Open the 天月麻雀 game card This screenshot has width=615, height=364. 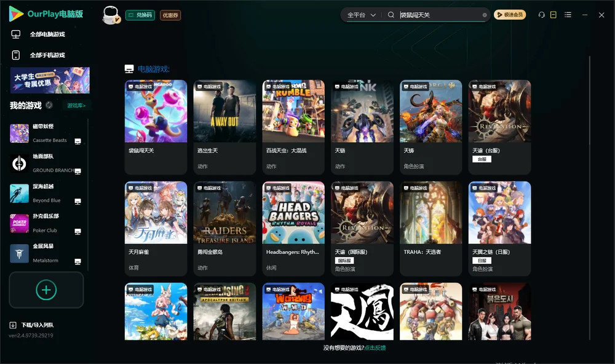156,229
